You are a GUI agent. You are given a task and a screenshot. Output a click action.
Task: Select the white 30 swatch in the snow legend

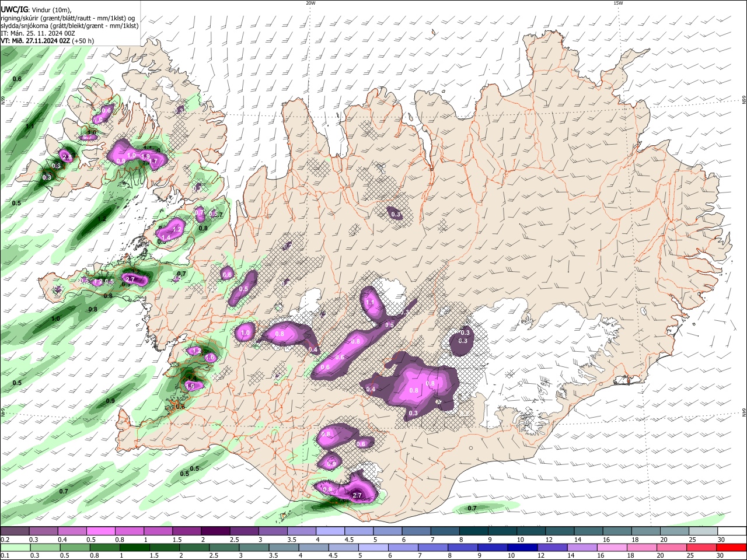(732, 531)
